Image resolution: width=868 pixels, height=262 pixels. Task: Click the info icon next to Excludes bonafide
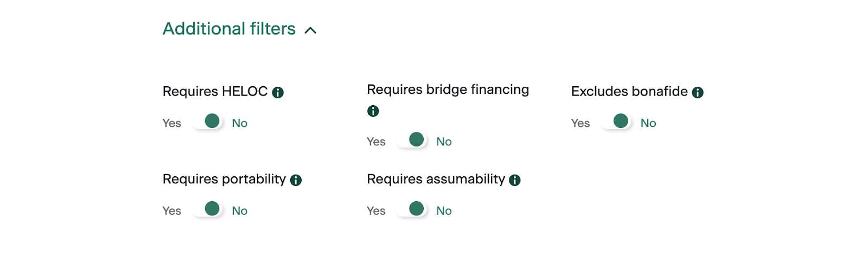pyautogui.click(x=698, y=92)
